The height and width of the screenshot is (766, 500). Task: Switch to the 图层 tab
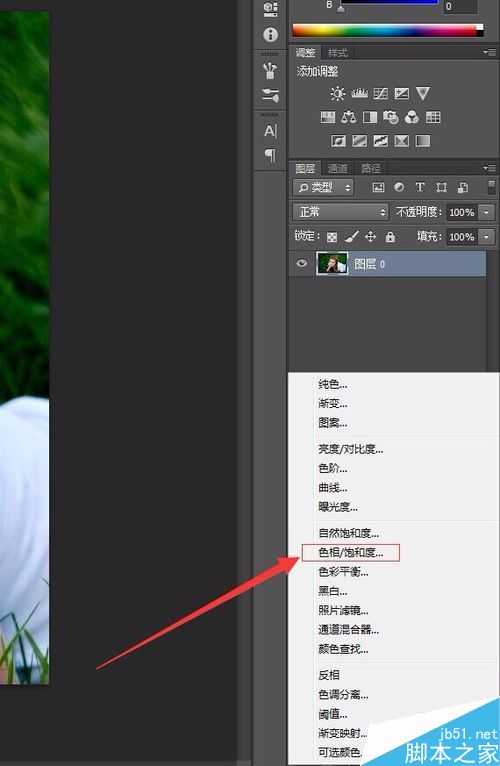(305, 168)
